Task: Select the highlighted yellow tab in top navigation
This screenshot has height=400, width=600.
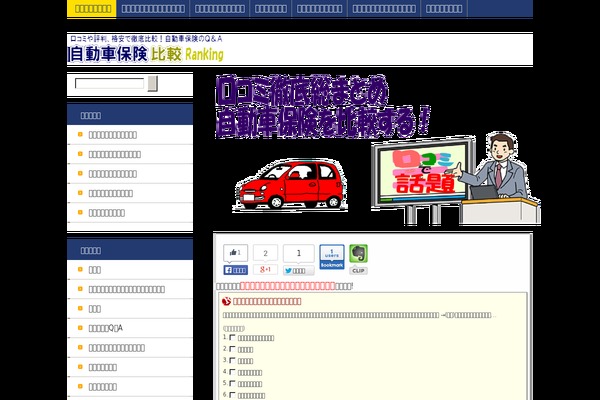Action: (92, 9)
